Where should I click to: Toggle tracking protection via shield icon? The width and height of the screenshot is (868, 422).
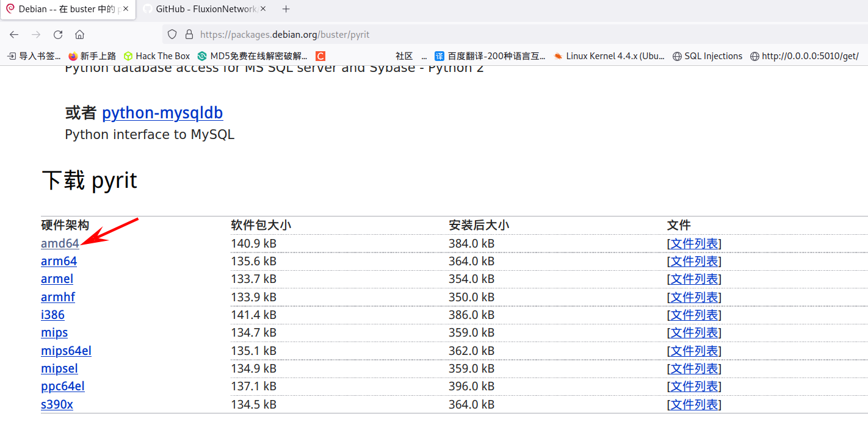click(172, 35)
